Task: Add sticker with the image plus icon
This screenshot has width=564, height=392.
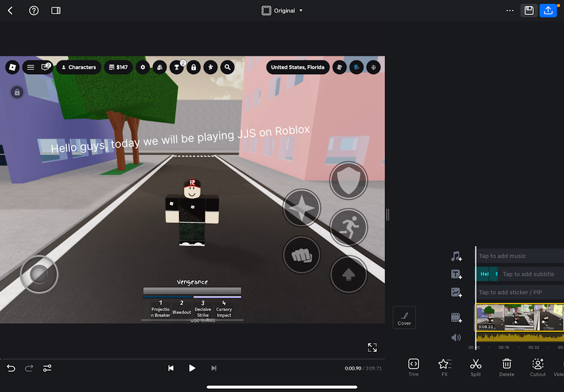Action: [456, 292]
